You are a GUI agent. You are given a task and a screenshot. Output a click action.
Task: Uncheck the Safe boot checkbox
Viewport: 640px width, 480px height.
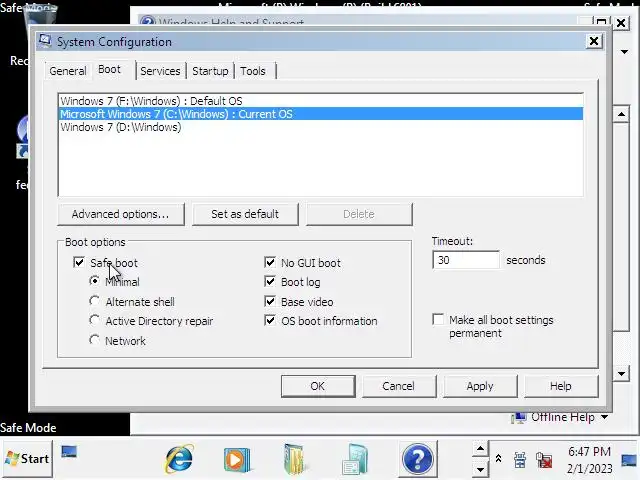coord(79,262)
